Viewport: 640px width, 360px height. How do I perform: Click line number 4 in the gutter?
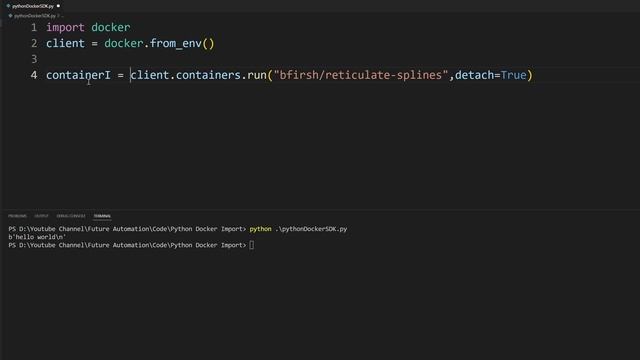pos(34,76)
